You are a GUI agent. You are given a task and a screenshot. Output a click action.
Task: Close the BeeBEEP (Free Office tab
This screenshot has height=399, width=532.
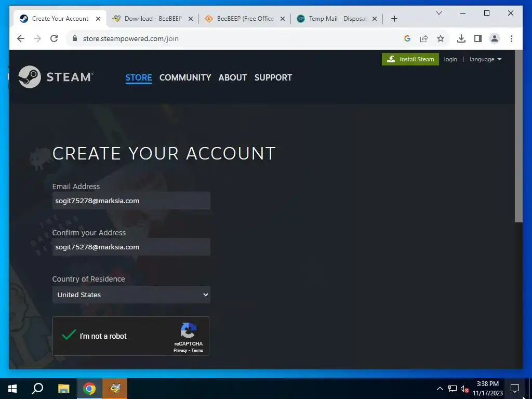[x=282, y=19]
